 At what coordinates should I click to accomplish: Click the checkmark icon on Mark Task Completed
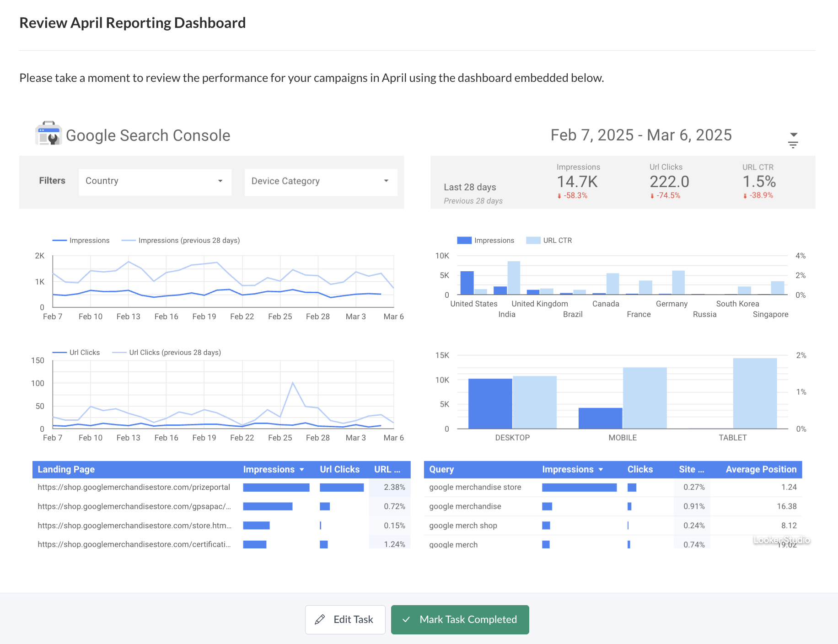point(406,619)
